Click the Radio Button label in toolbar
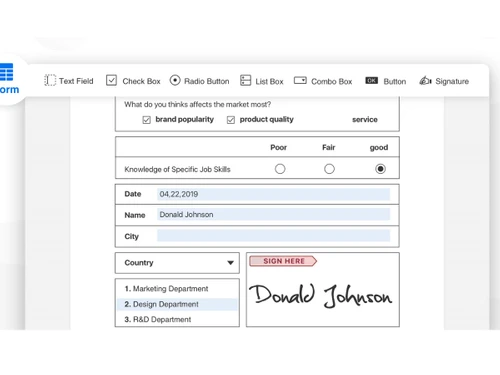The image size is (500, 375). (207, 81)
